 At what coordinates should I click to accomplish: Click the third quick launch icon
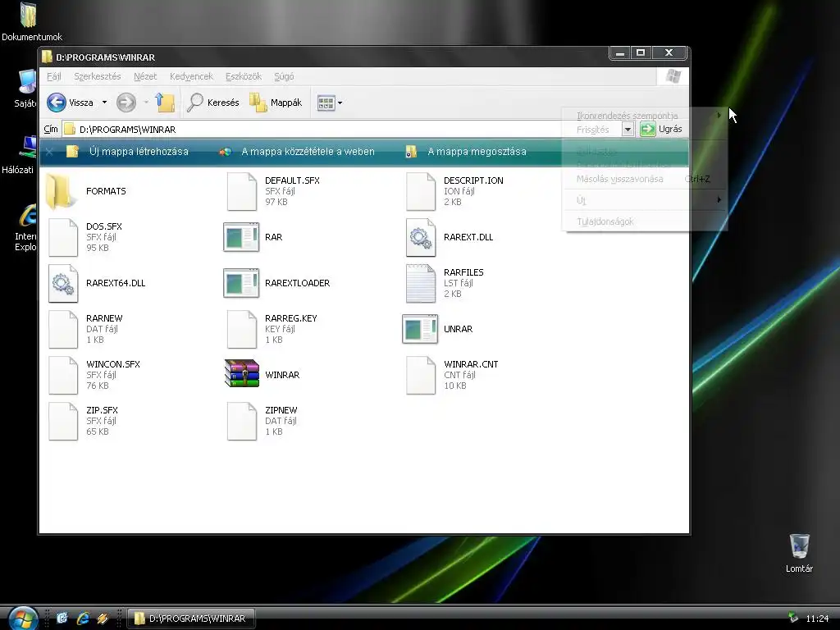[x=103, y=619]
